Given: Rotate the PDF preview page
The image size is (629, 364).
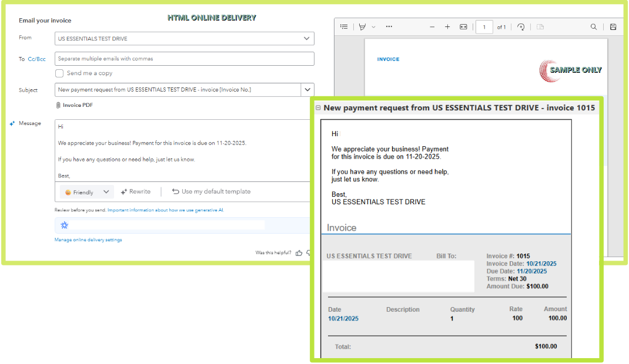Looking at the screenshot, I should [521, 27].
